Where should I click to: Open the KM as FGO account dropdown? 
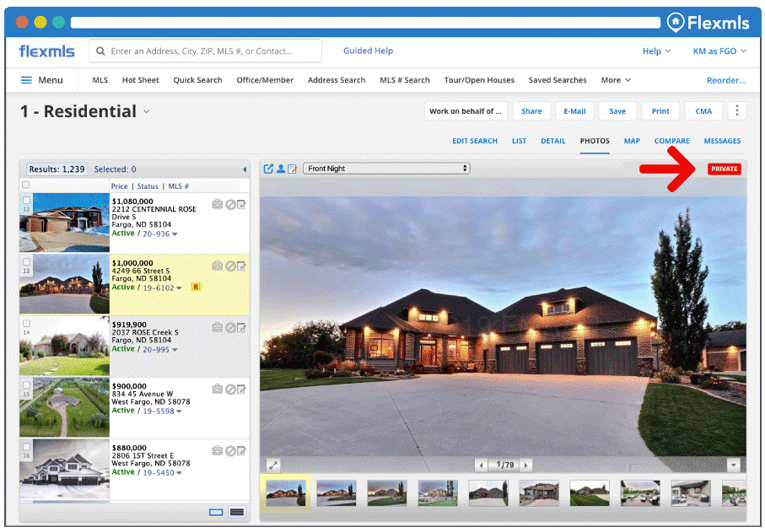click(x=719, y=51)
